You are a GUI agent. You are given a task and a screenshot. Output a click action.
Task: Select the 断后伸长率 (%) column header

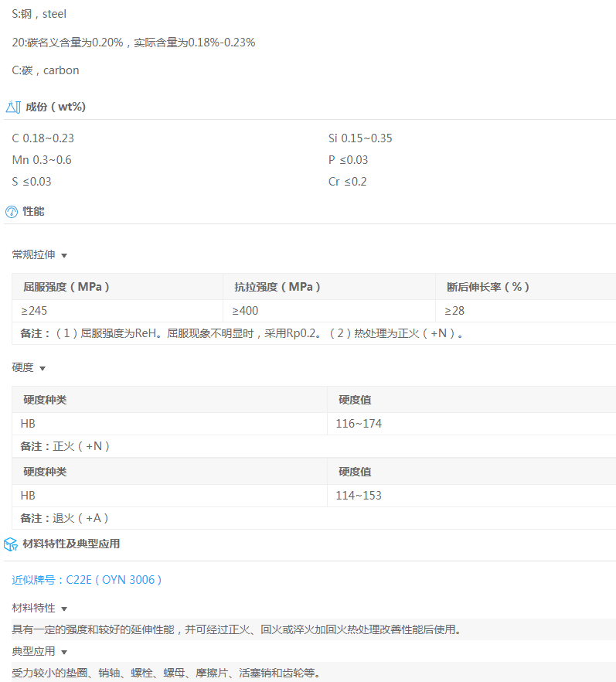488,287
